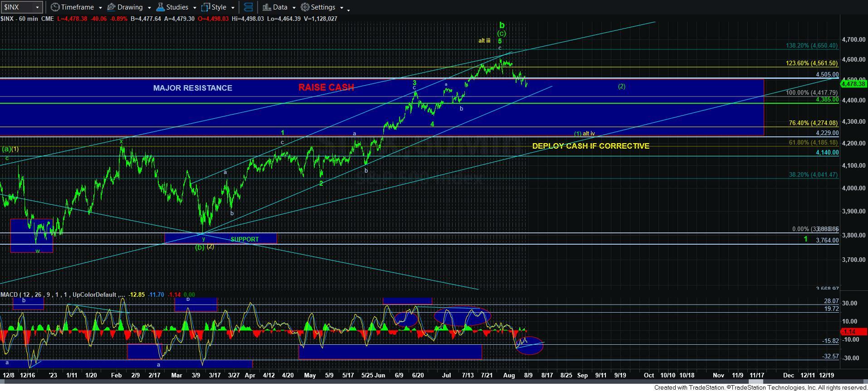The height and width of the screenshot is (391, 868).
Task: Click the -15.82 MACD level label
Action: (x=830, y=341)
